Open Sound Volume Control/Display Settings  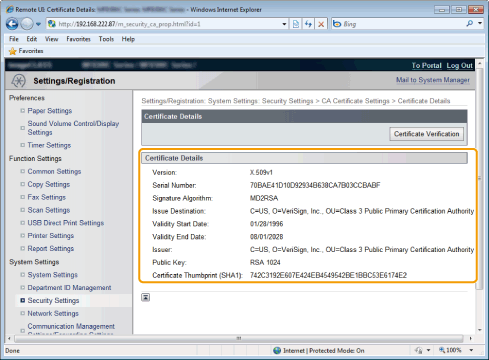pyautogui.click(x=73, y=128)
